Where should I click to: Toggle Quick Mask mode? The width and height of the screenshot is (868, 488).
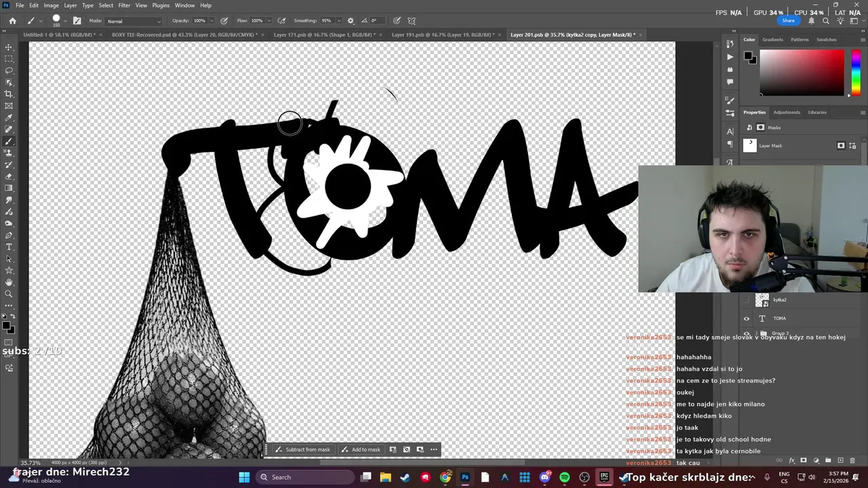[9, 343]
